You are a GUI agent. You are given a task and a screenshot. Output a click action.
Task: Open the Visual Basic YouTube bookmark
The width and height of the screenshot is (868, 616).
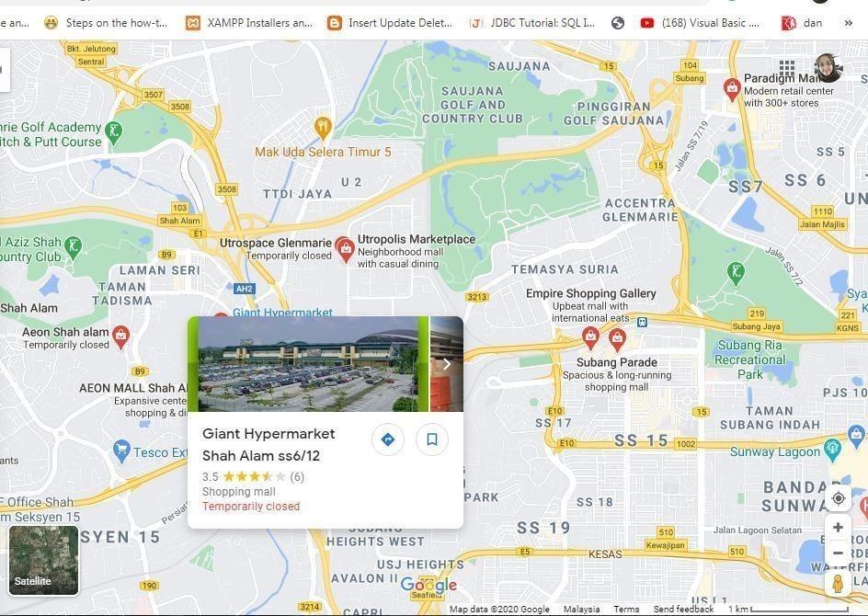tap(701, 23)
